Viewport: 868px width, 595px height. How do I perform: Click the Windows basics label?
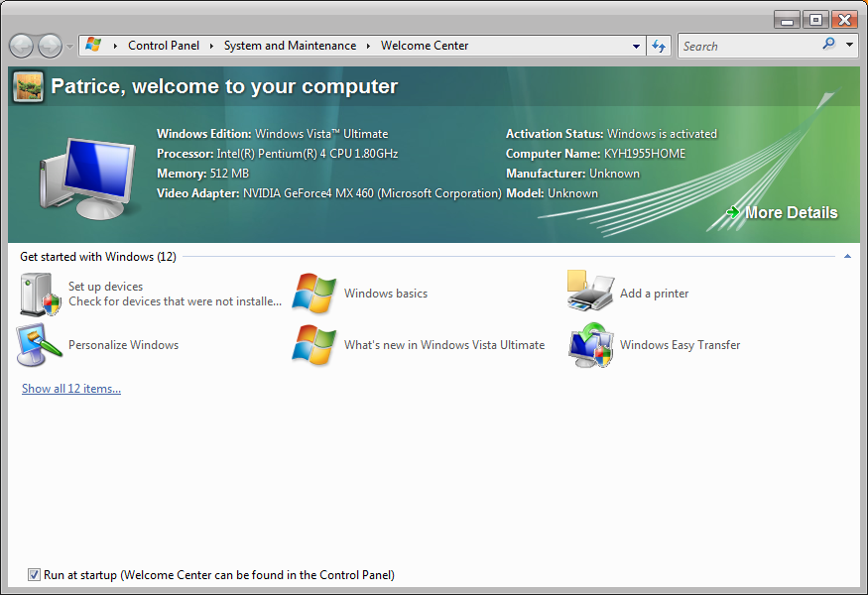(x=386, y=294)
